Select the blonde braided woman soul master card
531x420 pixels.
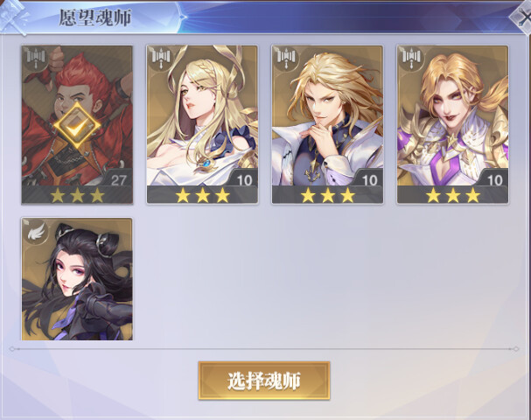202,124
